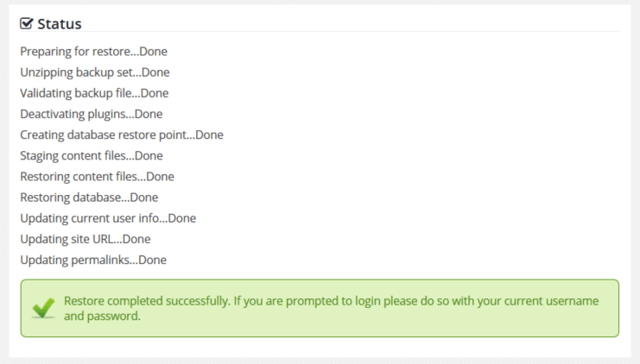Click the checkbox icon beside the Status heading
This screenshot has width=640, height=364.
[x=27, y=23]
